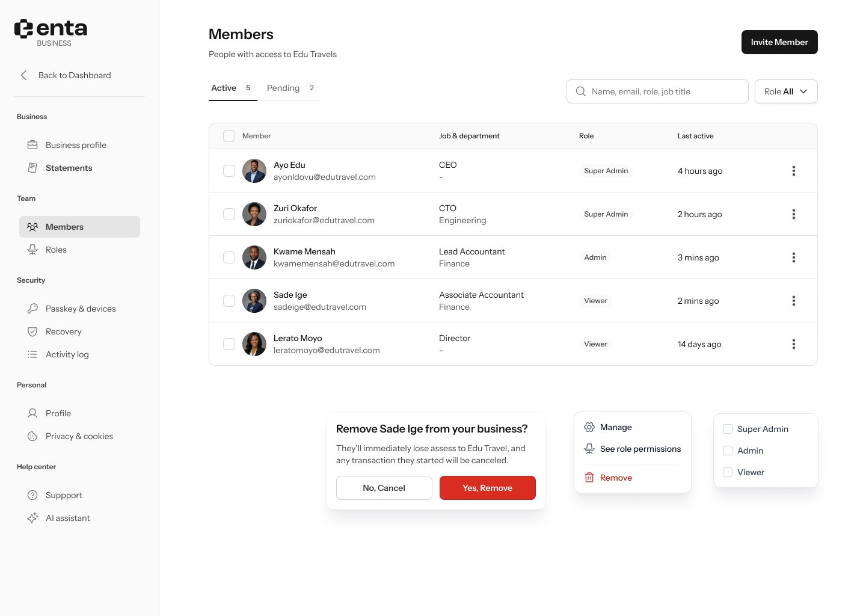Click the back arrow beside Back to Dashboard
This screenshot has height=616, width=866.
point(24,75)
